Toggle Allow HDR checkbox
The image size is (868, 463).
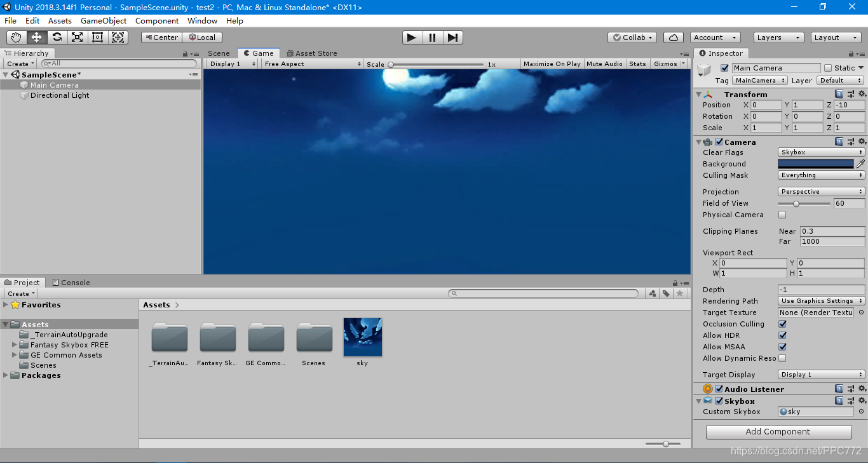[782, 335]
